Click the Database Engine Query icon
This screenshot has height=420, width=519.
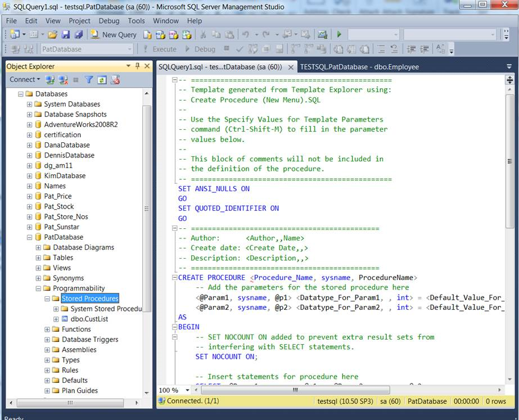click(x=148, y=34)
